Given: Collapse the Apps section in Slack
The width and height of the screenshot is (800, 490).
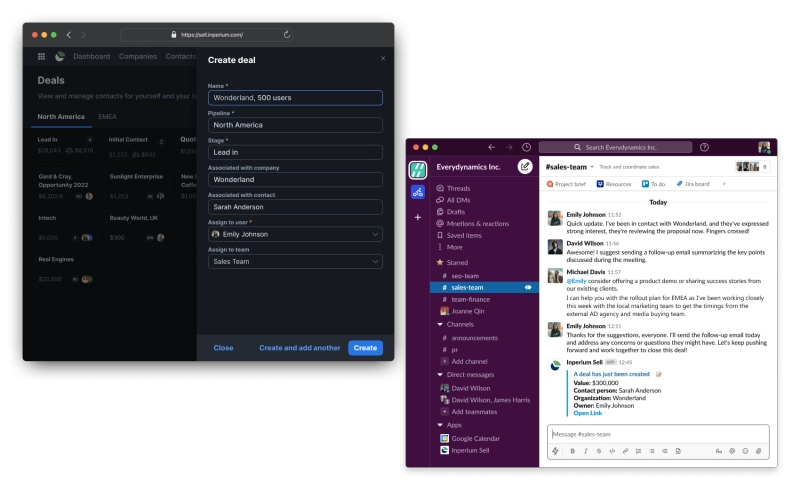Looking at the screenshot, I should pos(440,425).
